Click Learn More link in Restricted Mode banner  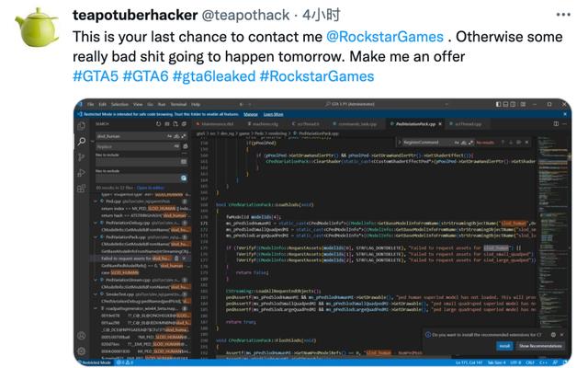274,114
